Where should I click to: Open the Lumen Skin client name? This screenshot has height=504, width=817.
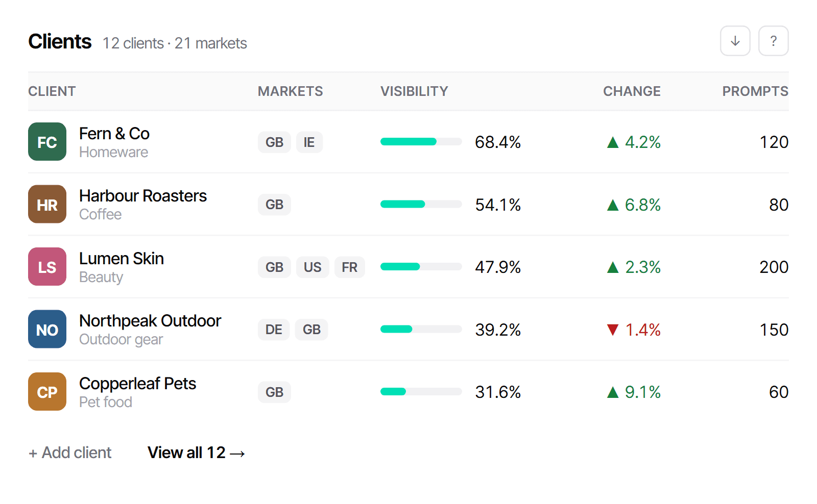coord(122,259)
